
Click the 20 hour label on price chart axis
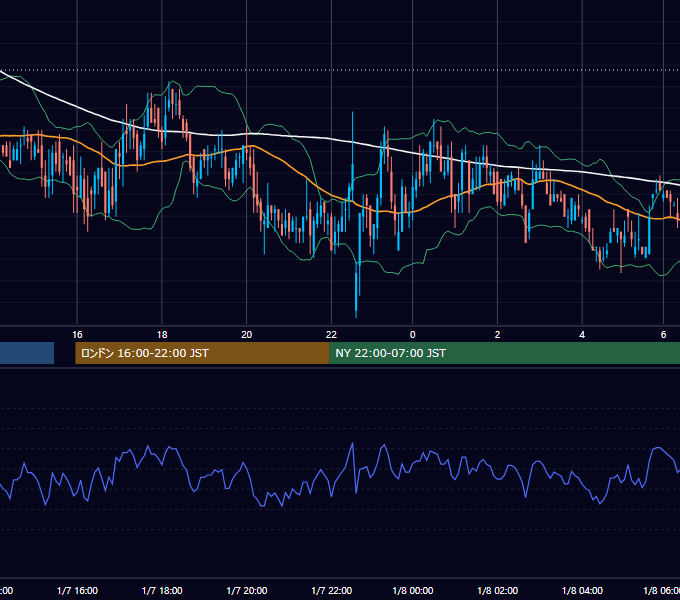point(246,335)
